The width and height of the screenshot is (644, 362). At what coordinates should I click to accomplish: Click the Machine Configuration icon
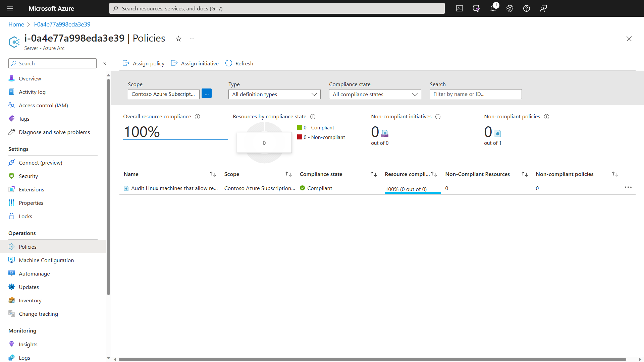(11, 260)
